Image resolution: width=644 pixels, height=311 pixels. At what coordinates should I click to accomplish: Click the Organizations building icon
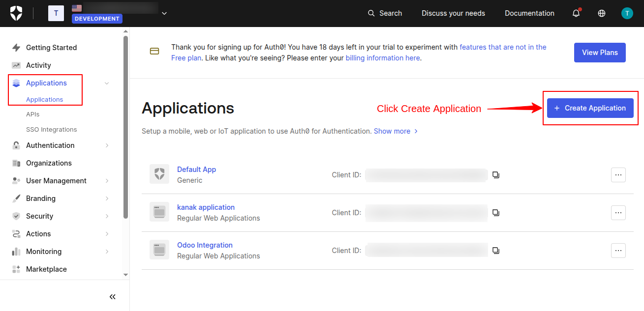tap(16, 163)
